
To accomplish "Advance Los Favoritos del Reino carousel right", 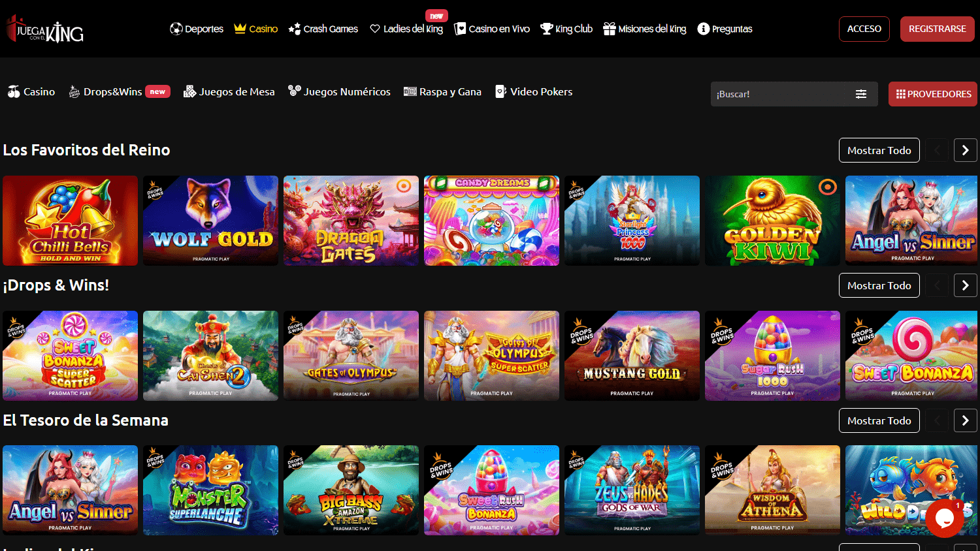I will [x=966, y=150].
